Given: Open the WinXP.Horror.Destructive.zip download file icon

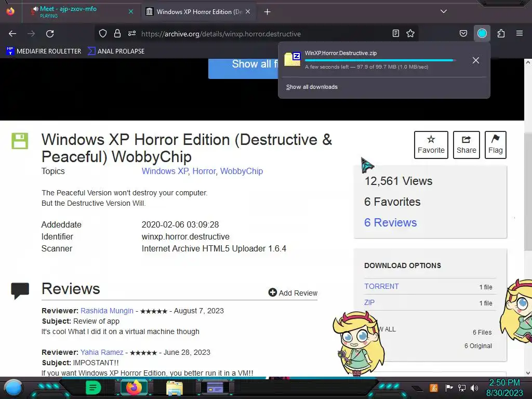Looking at the screenshot, I should pyautogui.click(x=292, y=59).
